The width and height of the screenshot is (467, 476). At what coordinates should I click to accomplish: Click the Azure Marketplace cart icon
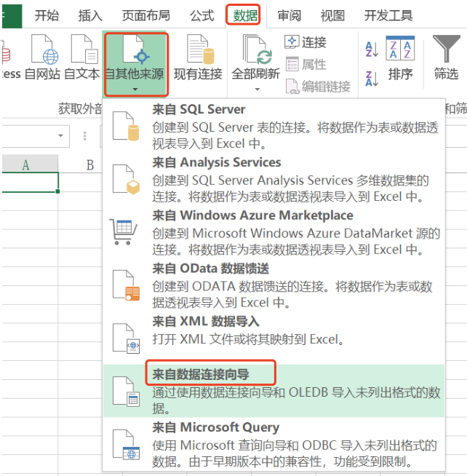coord(123,231)
